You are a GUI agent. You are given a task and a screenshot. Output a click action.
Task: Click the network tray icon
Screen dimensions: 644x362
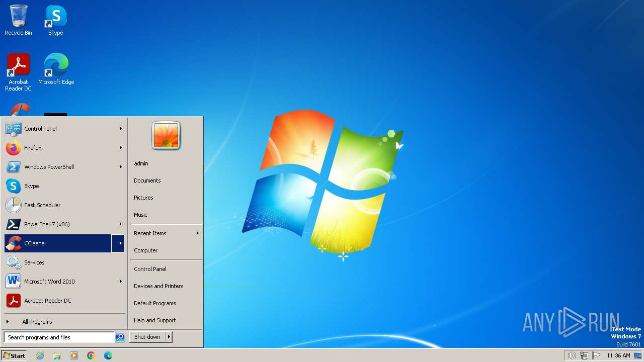click(584, 355)
